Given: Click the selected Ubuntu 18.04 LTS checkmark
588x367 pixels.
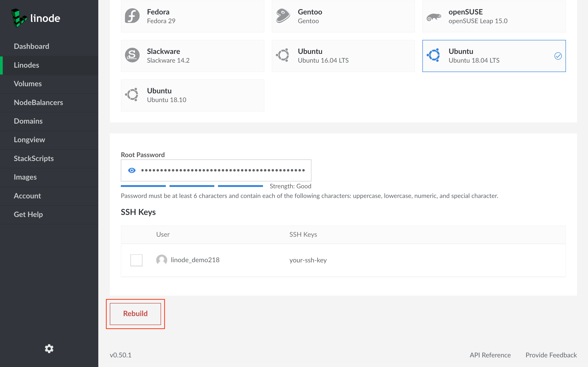Looking at the screenshot, I should click(558, 56).
